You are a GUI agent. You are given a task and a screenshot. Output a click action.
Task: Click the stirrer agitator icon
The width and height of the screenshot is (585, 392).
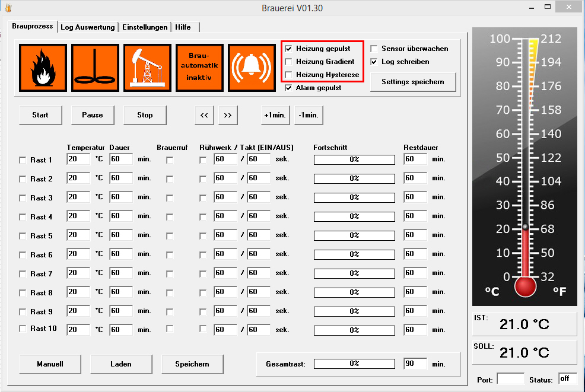(95, 68)
